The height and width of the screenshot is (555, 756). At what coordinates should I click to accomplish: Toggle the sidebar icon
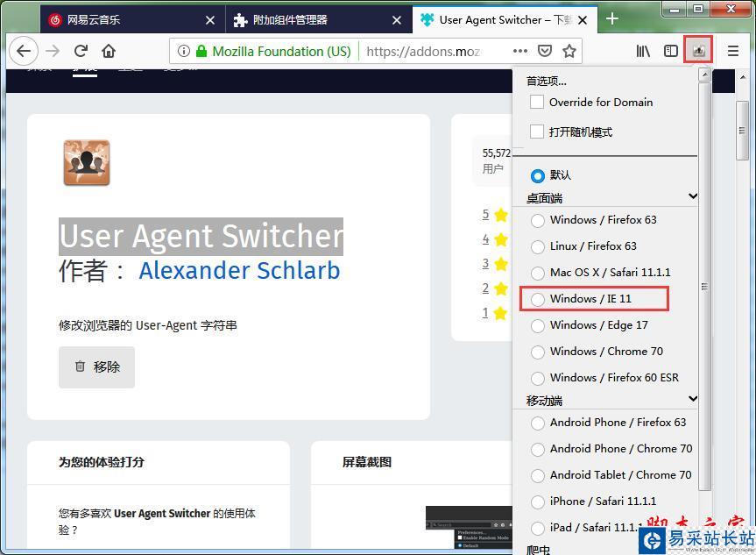[671, 51]
